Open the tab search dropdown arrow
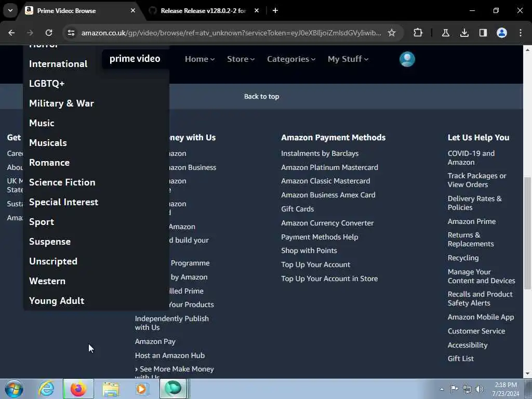 click(10, 10)
